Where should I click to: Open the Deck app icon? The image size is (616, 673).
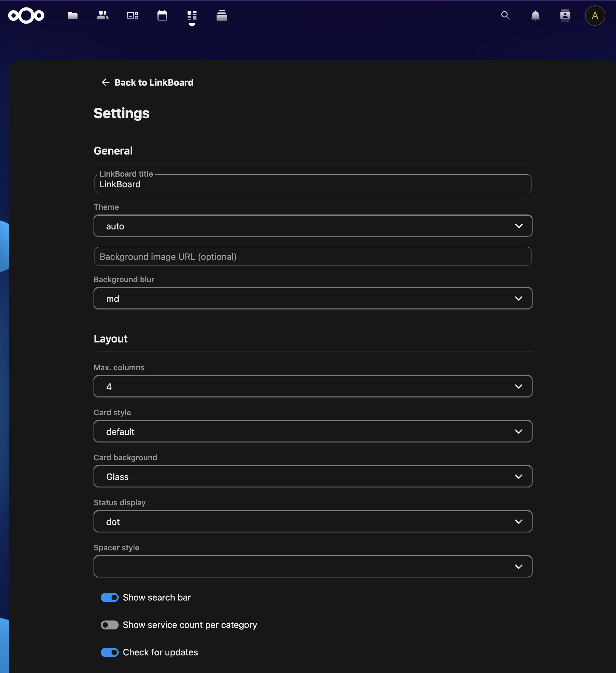[222, 15]
